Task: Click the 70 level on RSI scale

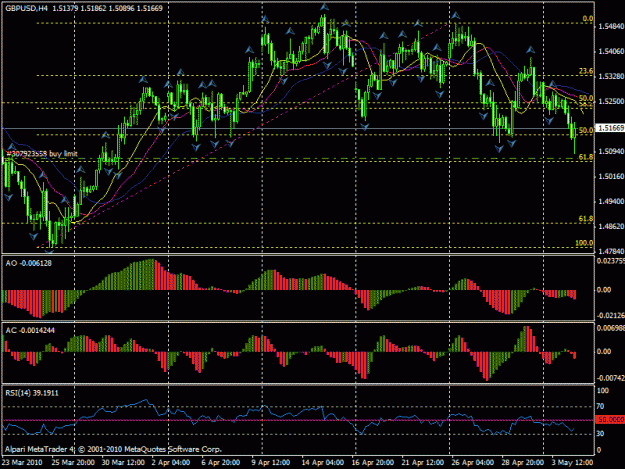Action: tap(601, 406)
